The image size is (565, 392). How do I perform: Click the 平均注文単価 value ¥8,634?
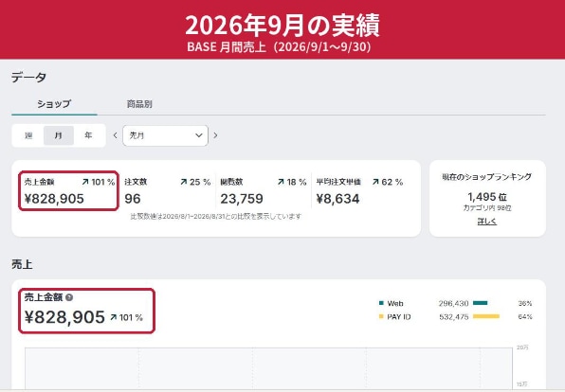coord(338,199)
